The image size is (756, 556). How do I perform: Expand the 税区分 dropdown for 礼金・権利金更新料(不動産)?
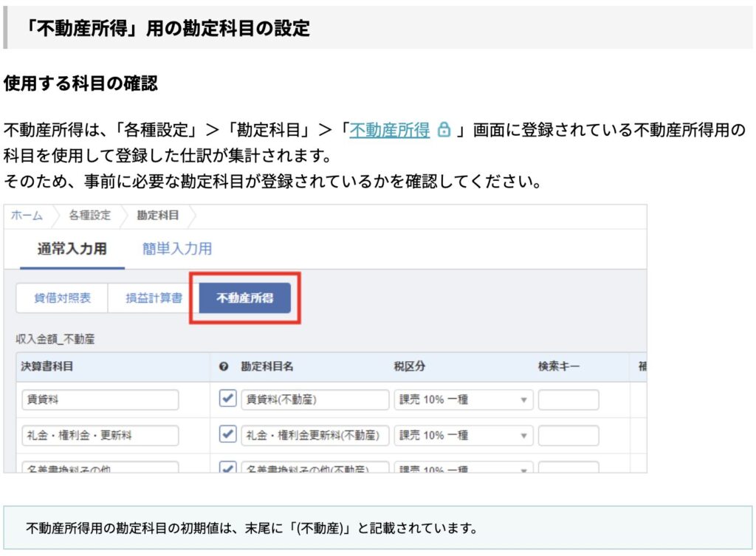(x=463, y=436)
